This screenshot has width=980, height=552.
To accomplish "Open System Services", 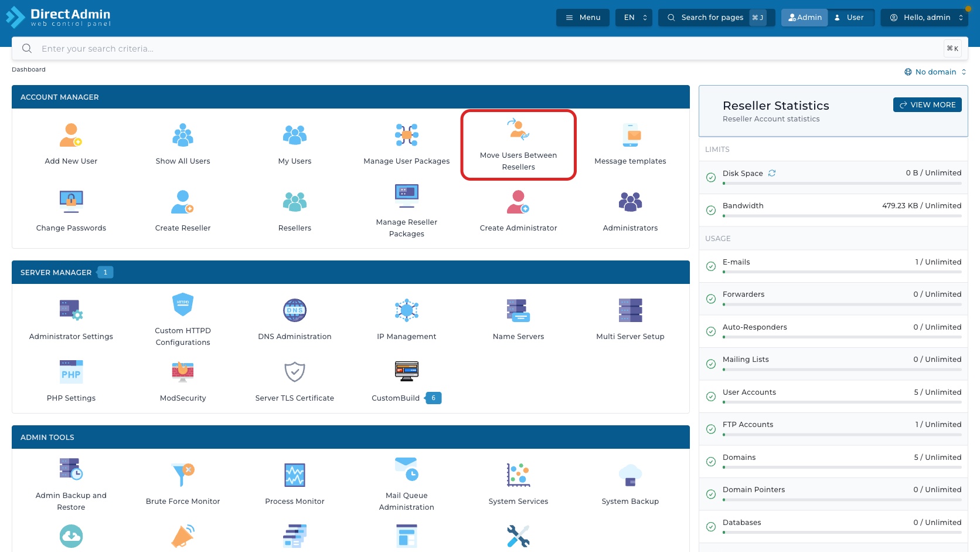I will point(519,484).
